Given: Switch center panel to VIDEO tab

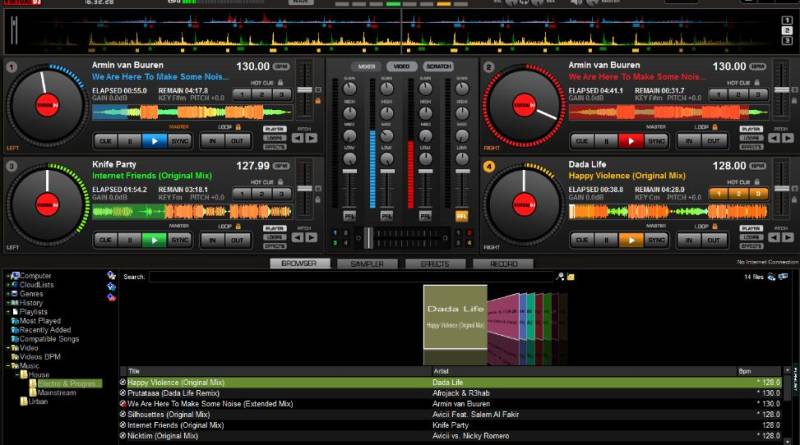Looking at the screenshot, I should click(402, 66).
